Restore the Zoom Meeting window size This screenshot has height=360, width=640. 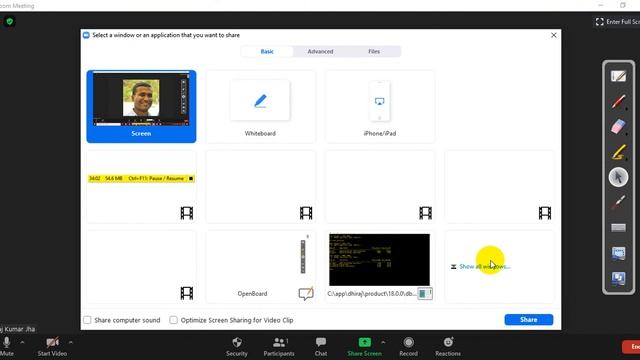[x=622, y=5]
